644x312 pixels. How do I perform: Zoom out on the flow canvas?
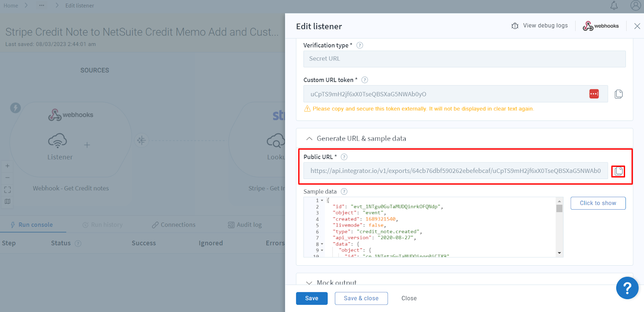click(x=7, y=177)
